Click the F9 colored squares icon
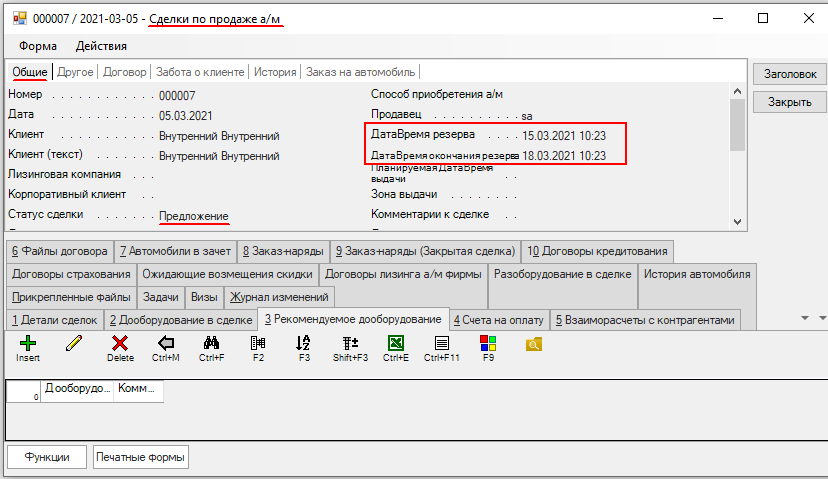The height and width of the screenshot is (479, 828). pos(488,344)
